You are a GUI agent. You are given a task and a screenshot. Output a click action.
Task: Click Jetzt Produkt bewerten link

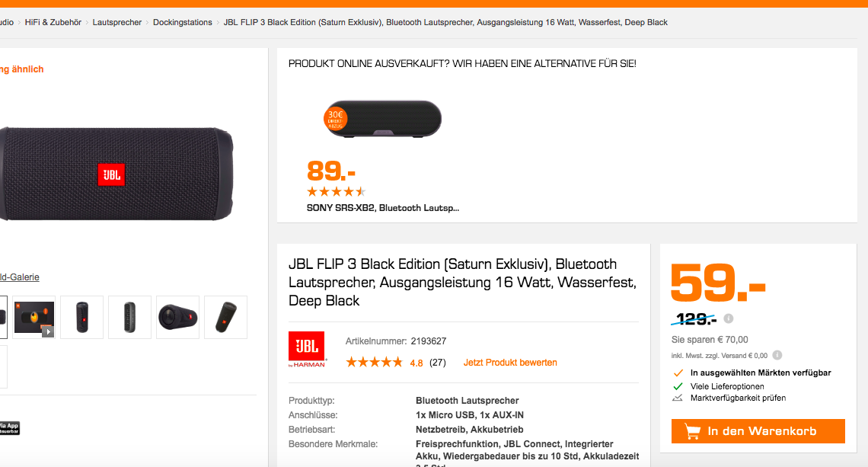[510, 363]
